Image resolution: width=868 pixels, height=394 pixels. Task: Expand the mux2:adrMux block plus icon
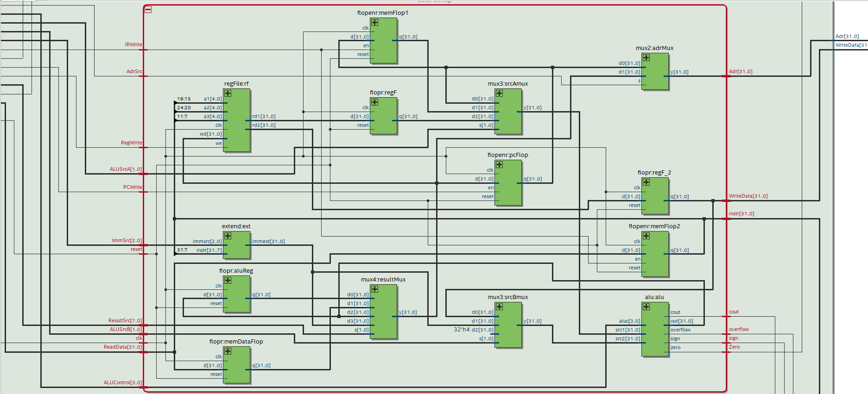click(646, 58)
